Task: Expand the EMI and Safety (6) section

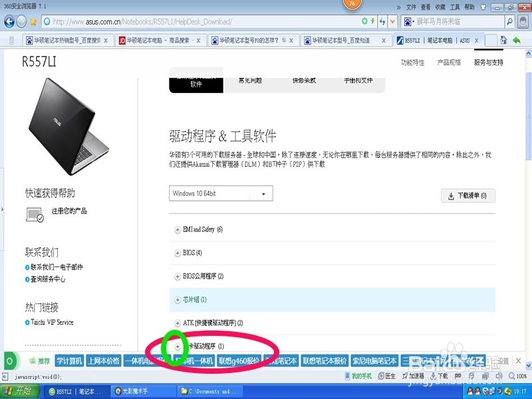Action: (178, 229)
